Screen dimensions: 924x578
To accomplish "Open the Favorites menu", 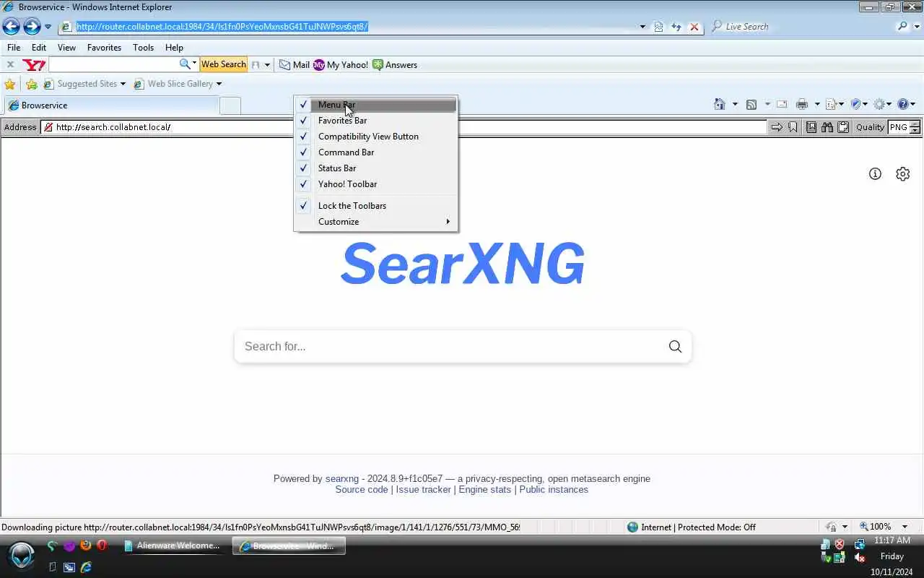I will [104, 48].
